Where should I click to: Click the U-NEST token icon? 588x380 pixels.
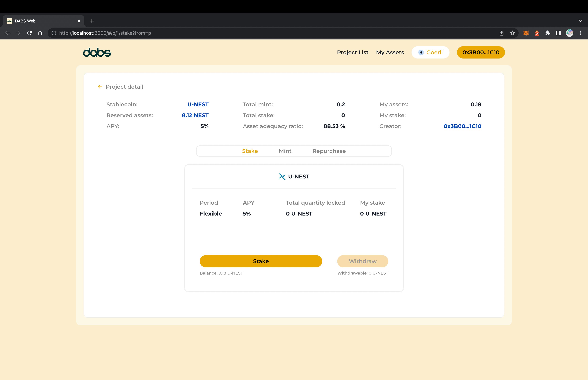pyautogui.click(x=282, y=177)
